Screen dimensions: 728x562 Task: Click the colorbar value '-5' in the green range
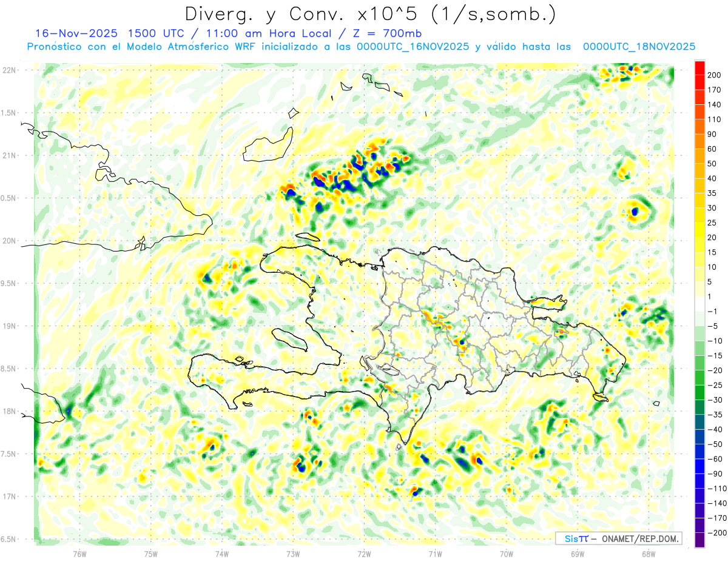tap(713, 326)
